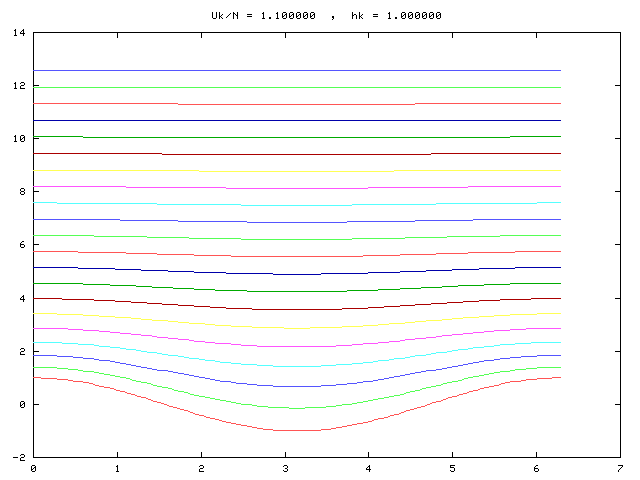Select the y-axis tick label -2
Image resolution: width=640 pixels, height=480 pixels.
[19, 457]
